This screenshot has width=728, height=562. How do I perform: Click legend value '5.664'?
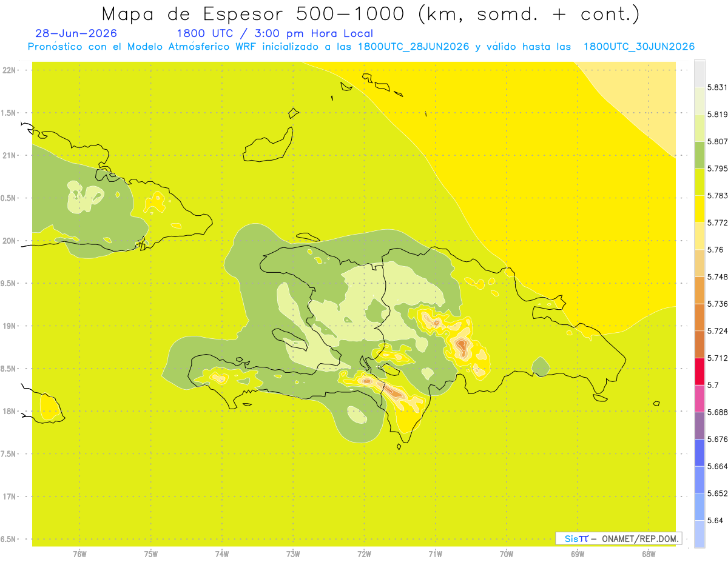point(717,466)
